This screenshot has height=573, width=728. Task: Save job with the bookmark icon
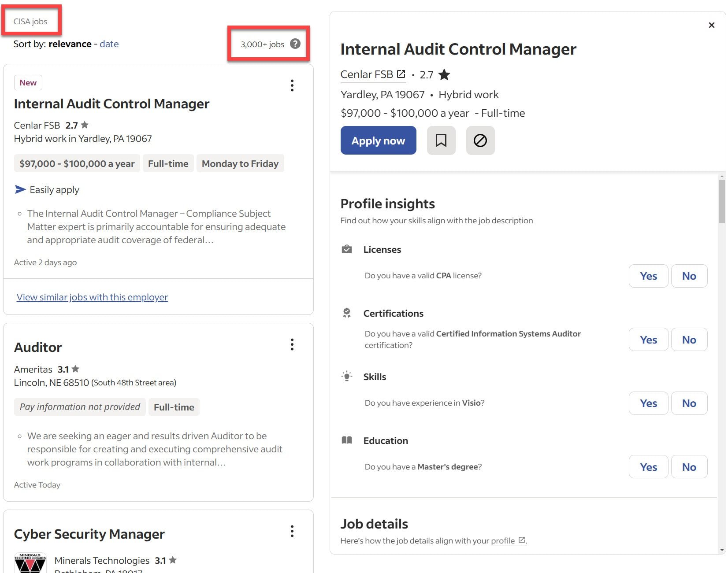point(441,140)
